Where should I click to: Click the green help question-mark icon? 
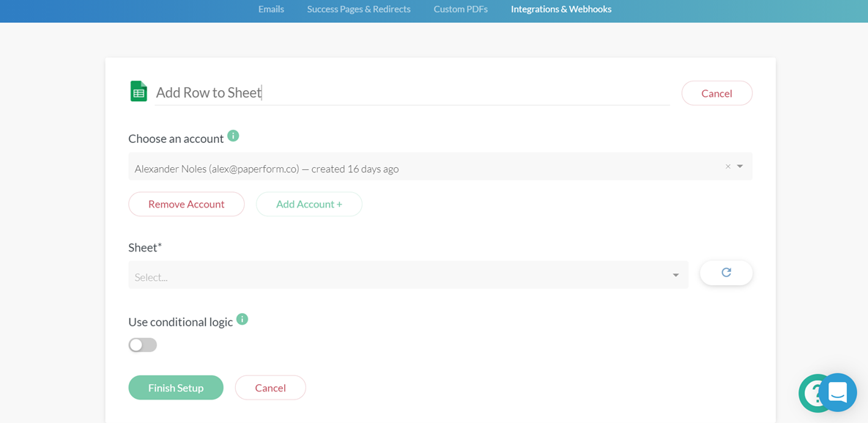810,394
